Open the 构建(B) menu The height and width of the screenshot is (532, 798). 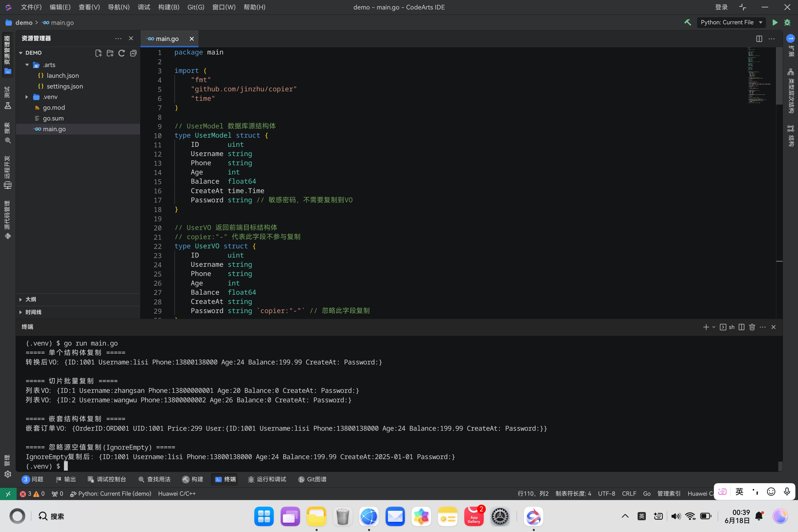coord(169,7)
